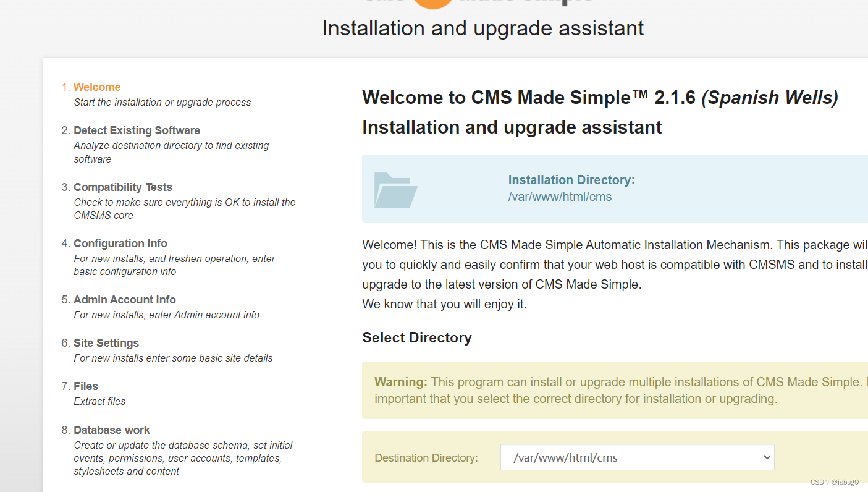Open the Destination Directory dropdown
Image resolution: width=868 pixels, height=492 pixels.
637,457
